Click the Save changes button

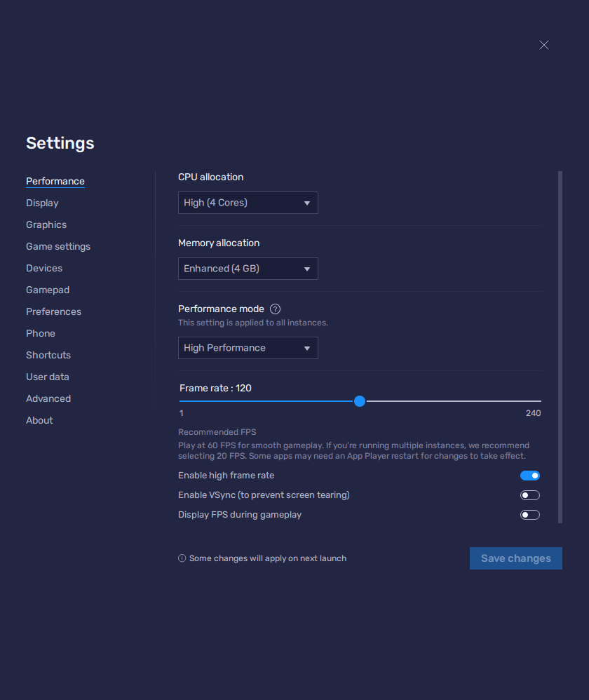pyautogui.click(x=515, y=558)
